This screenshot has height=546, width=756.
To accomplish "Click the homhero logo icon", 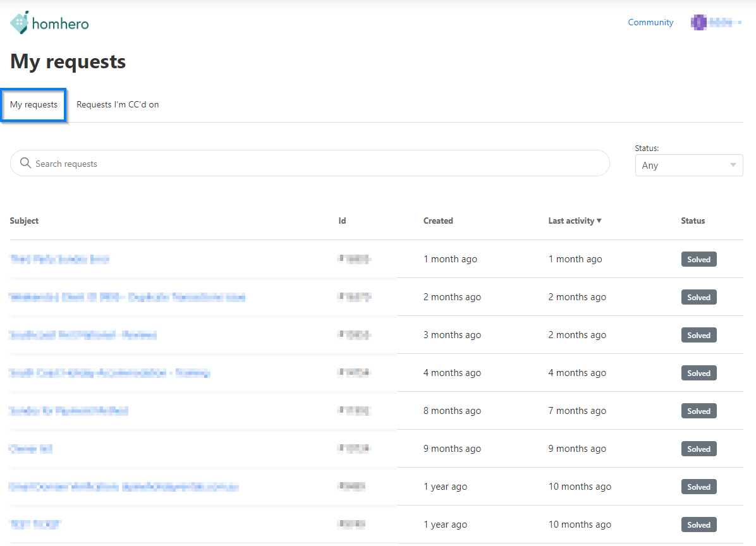I will tap(20, 23).
